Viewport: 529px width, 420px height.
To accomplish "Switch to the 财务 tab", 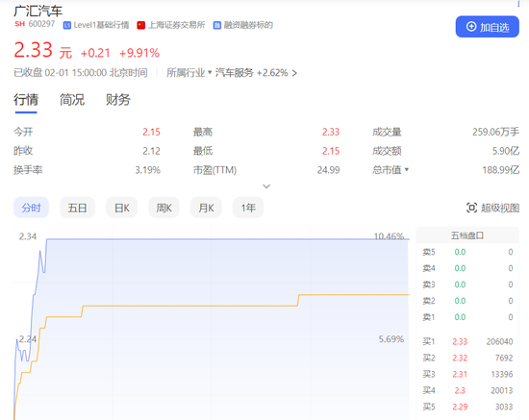I will (x=117, y=100).
